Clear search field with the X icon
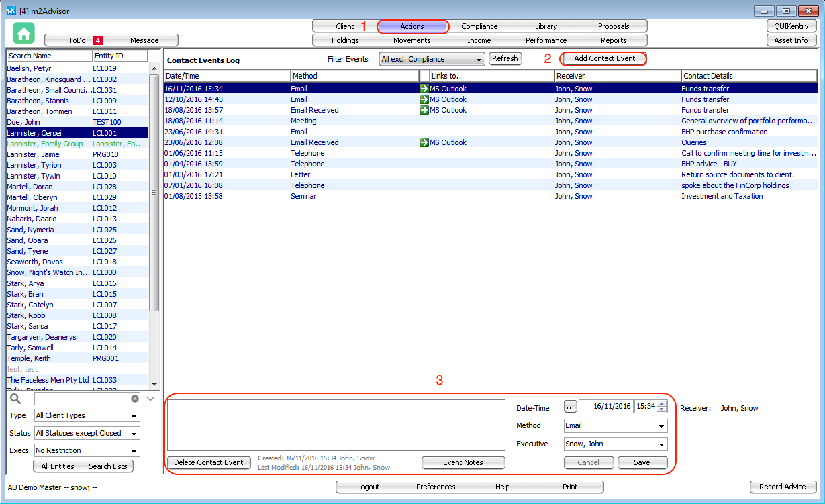The height and width of the screenshot is (504, 825). coord(135,399)
